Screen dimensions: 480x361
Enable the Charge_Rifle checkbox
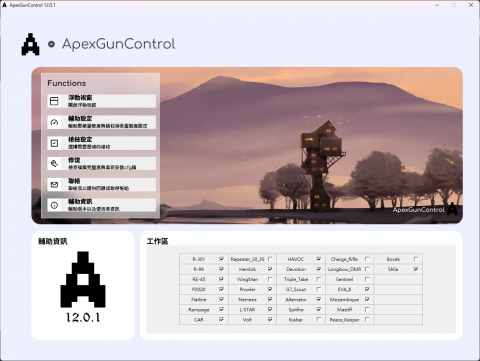[367, 259]
